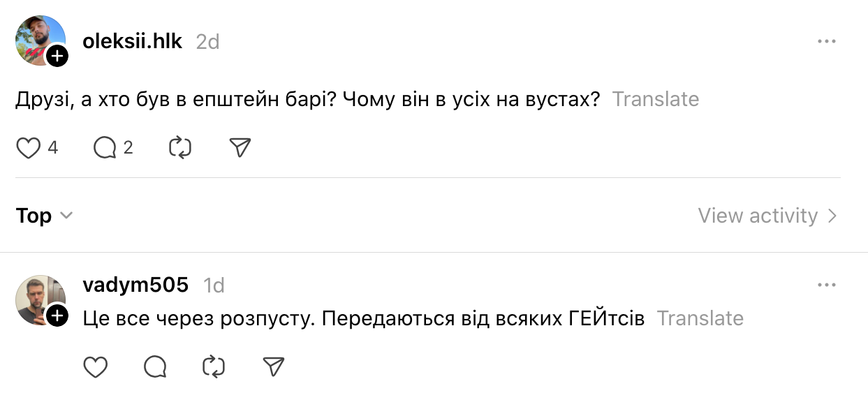This screenshot has height=393, width=868.
Task: Open replies on oleksii.hlk's post
Action: pos(105,148)
